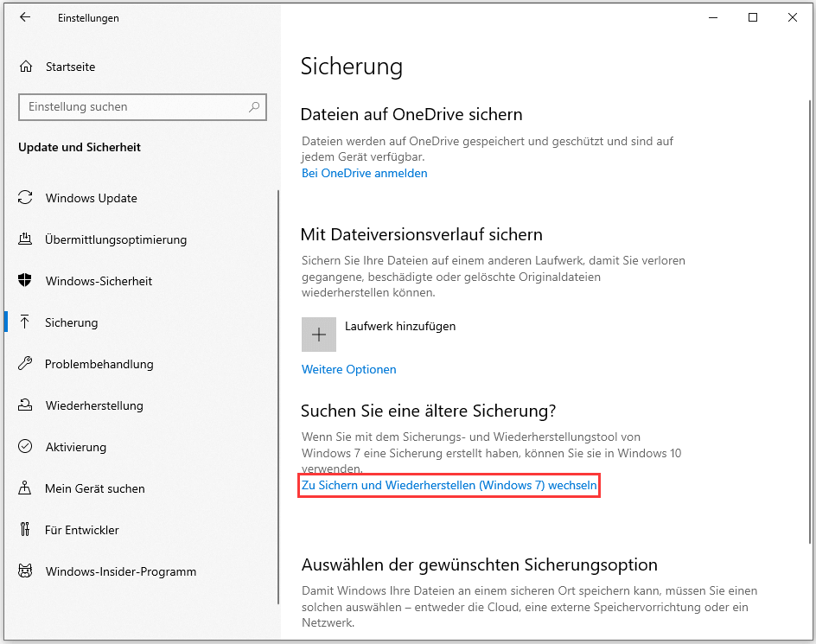Image resolution: width=816 pixels, height=644 pixels.
Task: Open Windows-Insider-Programm section
Action: (120, 571)
